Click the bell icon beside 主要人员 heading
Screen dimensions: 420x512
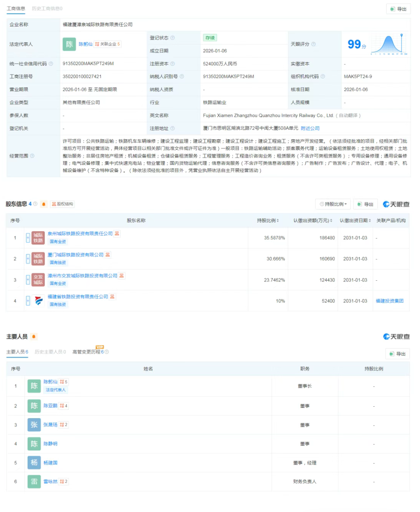[x=34, y=336]
